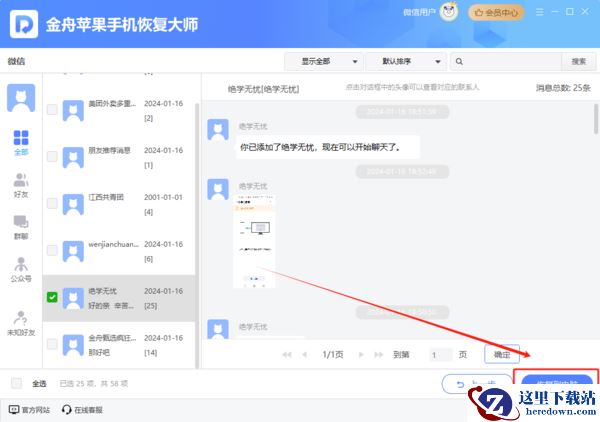
Task: Click the search magnifier icon
Action: tap(459, 61)
